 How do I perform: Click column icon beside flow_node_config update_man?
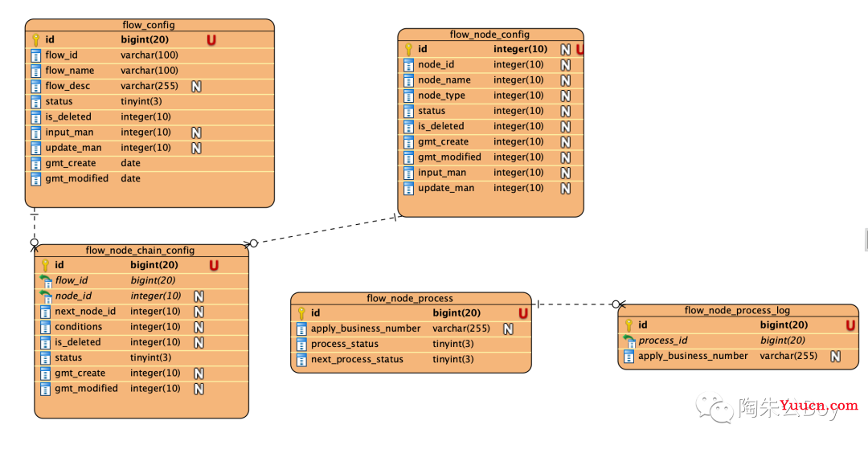(408, 189)
